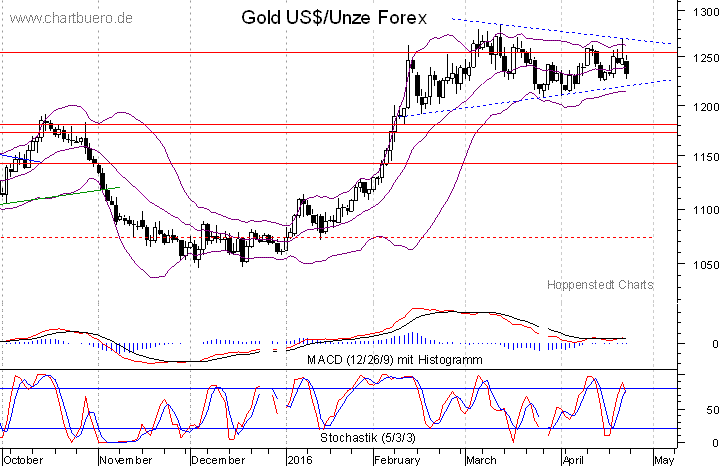Click the 1250 price axis label
The width and height of the screenshot is (723, 466).
[702, 58]
